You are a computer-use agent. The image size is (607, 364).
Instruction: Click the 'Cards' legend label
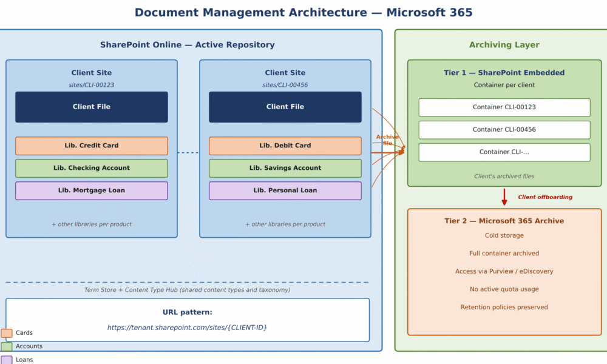pyautogui.click(x=24, y=333)
